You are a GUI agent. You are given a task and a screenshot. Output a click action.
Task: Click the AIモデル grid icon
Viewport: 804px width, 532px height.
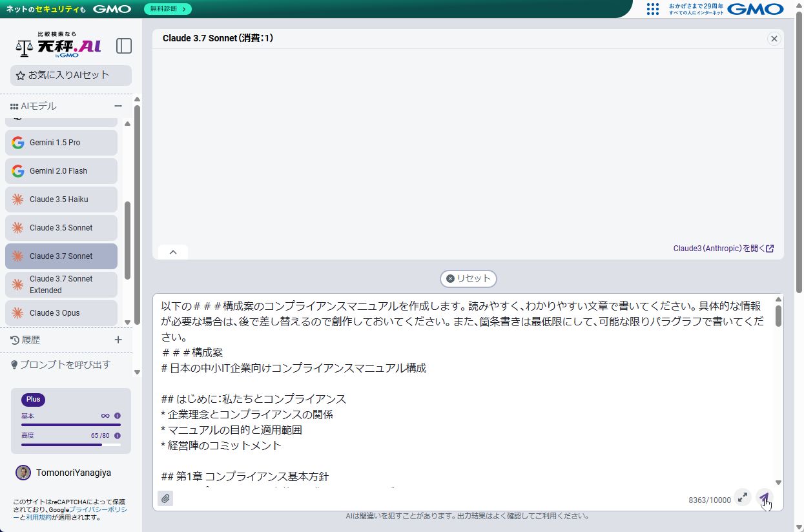(14, 107)
